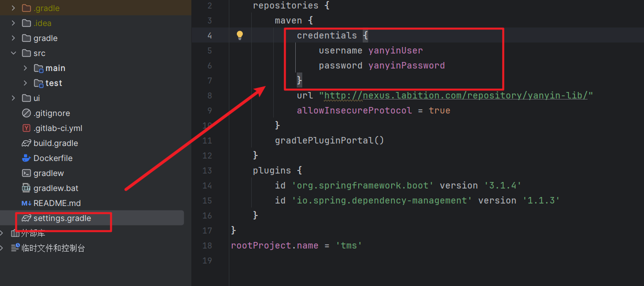
Task: Click the Dockerfile whale icon
Action: click(x=26, y=158)
